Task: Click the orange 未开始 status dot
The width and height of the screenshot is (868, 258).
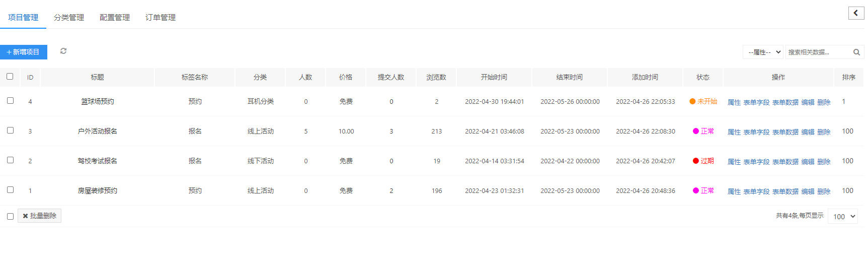Action: (692, 101)
